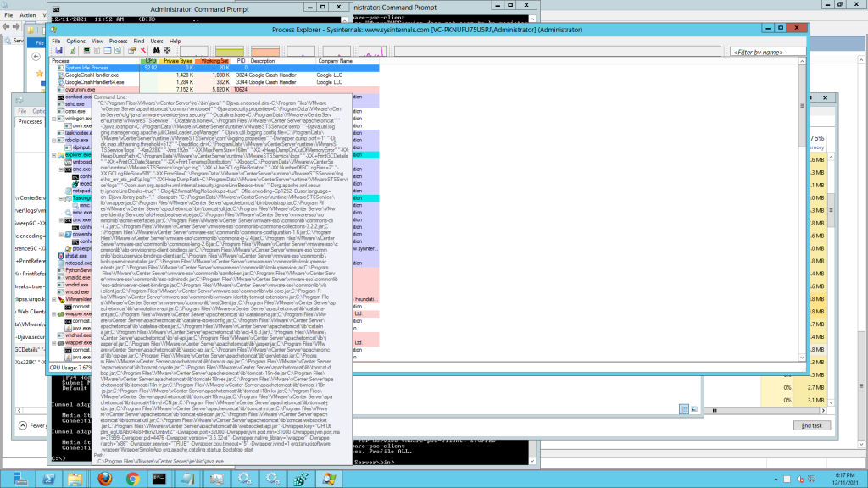Click the Save floppy disk toolbar icon
868x488 pixels.
tap(59, 51)
